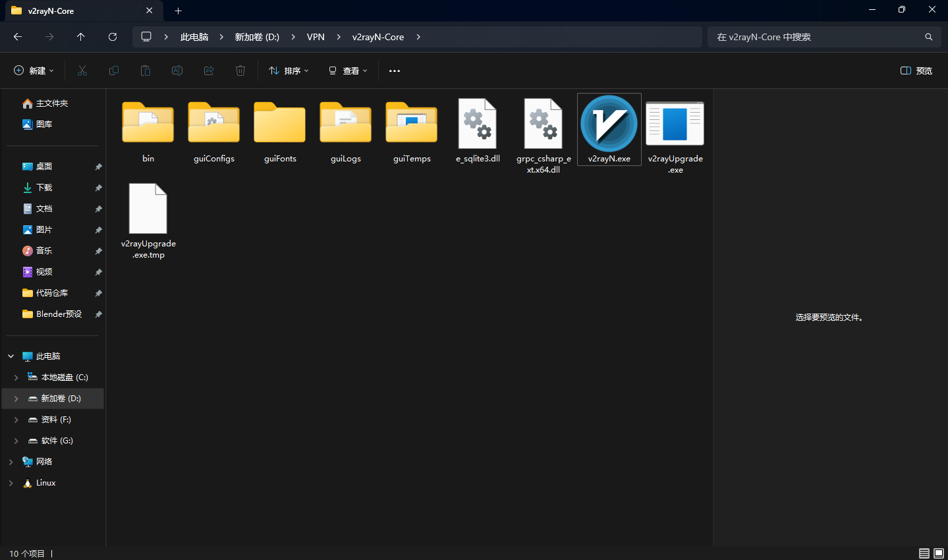
Task: Expand 本地磁盘 (C:) tree node
Action: 16,378
